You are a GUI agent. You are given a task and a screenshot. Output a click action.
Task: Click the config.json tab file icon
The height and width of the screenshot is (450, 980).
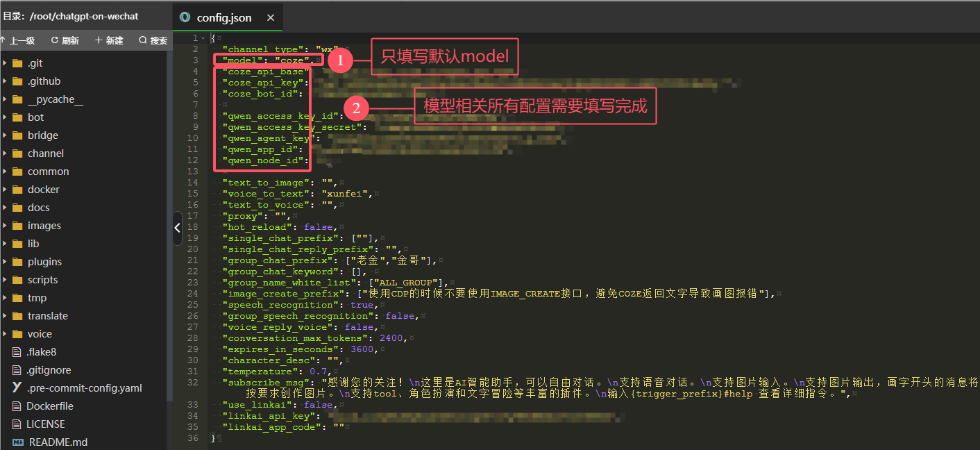(x=185, y=17)
